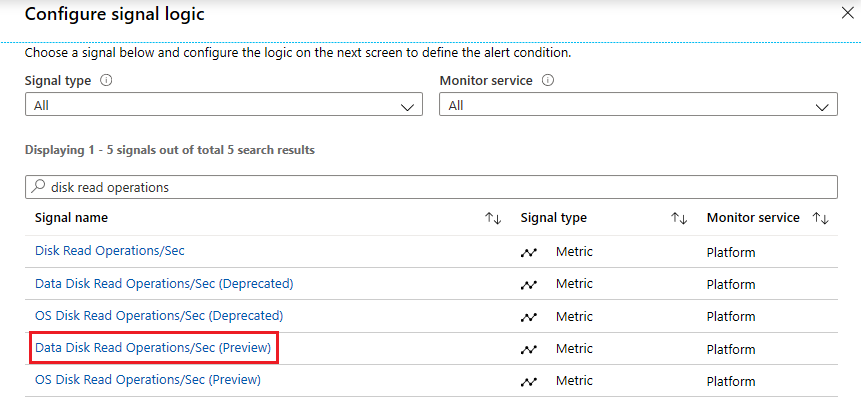Click the signal search input field

pyautogui.click(x=440, y=187)
